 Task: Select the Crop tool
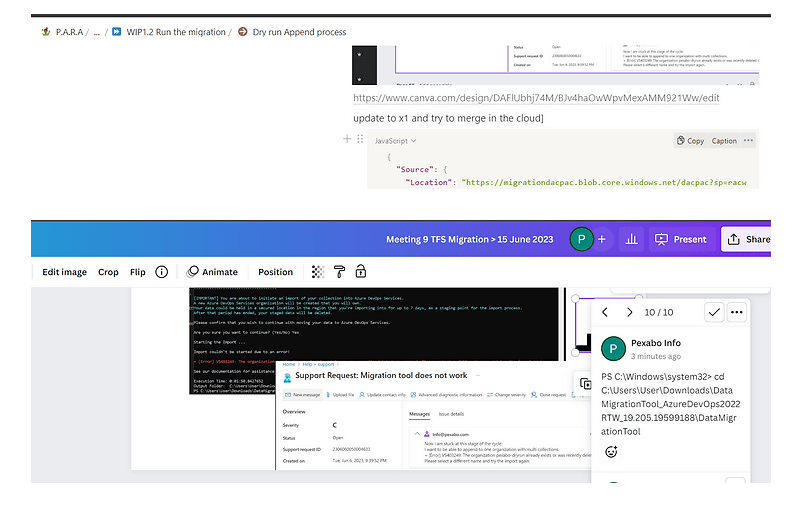click(108, 272)
